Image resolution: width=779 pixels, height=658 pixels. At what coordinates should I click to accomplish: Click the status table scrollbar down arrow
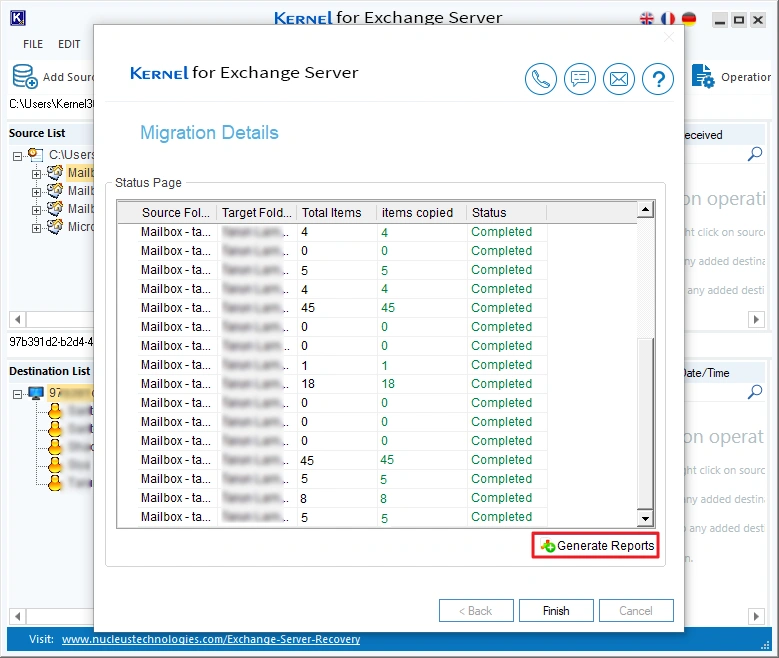[645, 518]
